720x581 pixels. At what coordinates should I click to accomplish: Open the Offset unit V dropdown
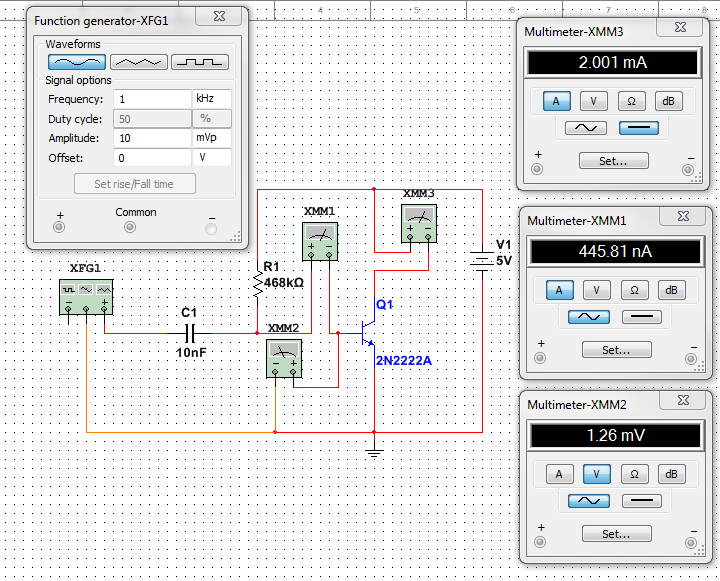pyautogui.click(x=211, y=158)
